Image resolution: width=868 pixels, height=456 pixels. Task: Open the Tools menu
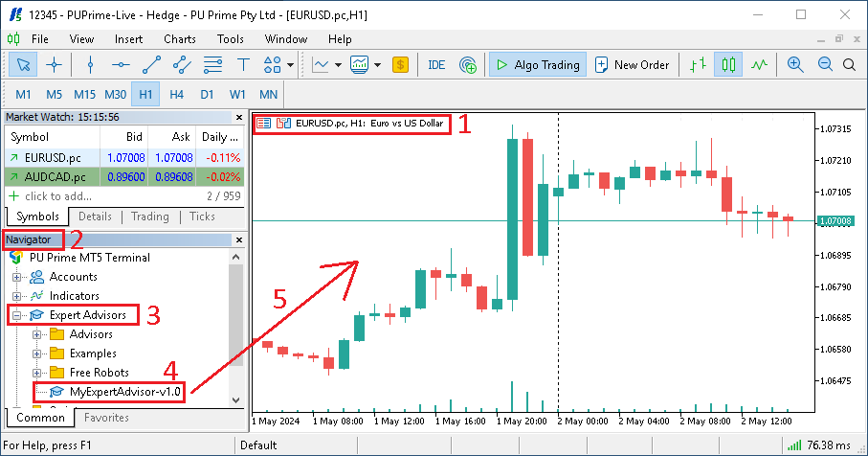(231, 38)
